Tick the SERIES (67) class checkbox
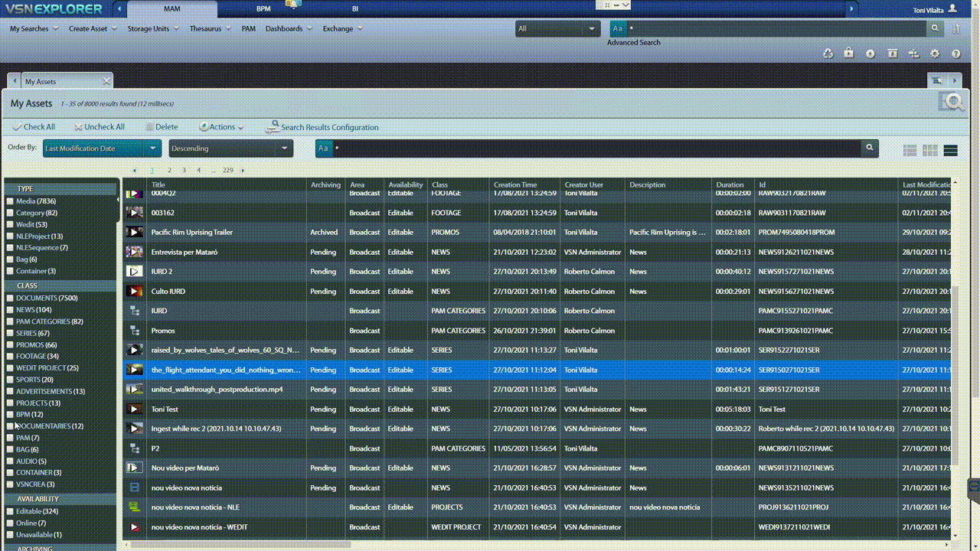This screenshot has width=980, height=551. pos(10,334)
